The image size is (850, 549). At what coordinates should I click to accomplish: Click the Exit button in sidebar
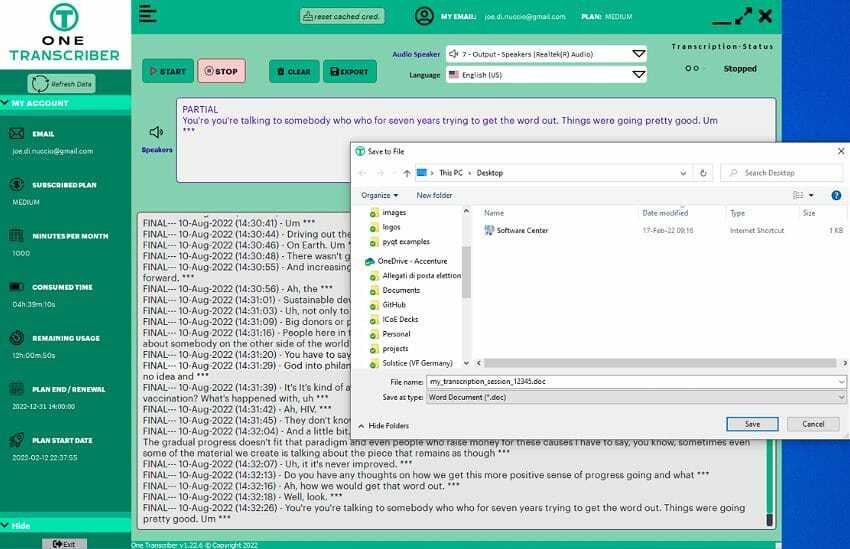pos(64,544)
